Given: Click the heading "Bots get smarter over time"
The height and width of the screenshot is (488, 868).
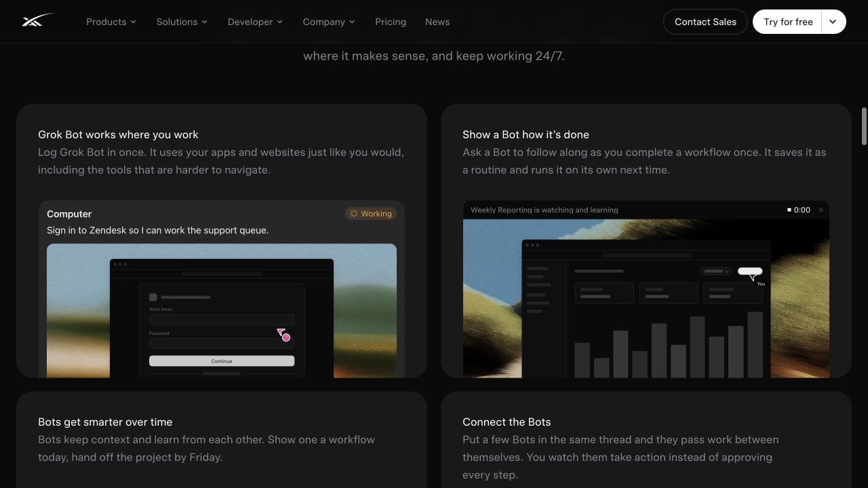Looking at the screenshot, I should pos(105,422).
